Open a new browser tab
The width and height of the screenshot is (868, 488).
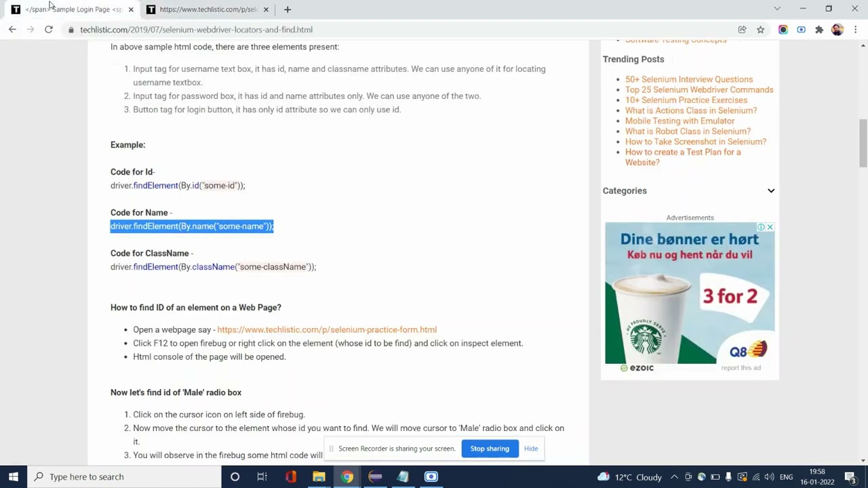click(x=288, y=9)
